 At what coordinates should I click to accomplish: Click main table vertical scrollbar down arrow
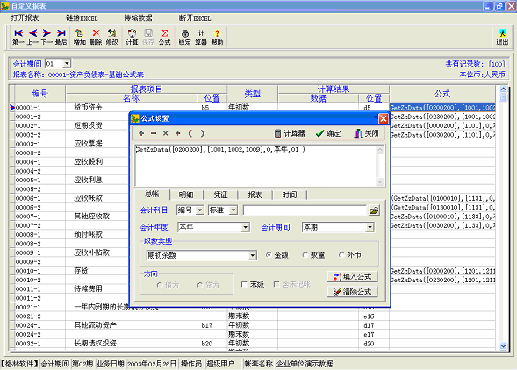coord(503,346)
